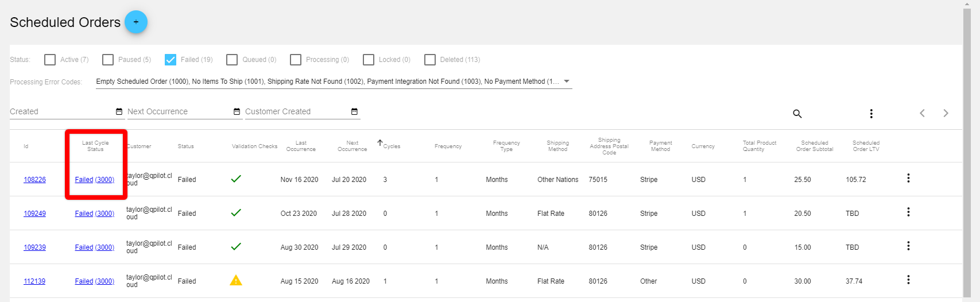
Task: Open Failed (3000) link for order 112139
Action: (x=95, y=281)
